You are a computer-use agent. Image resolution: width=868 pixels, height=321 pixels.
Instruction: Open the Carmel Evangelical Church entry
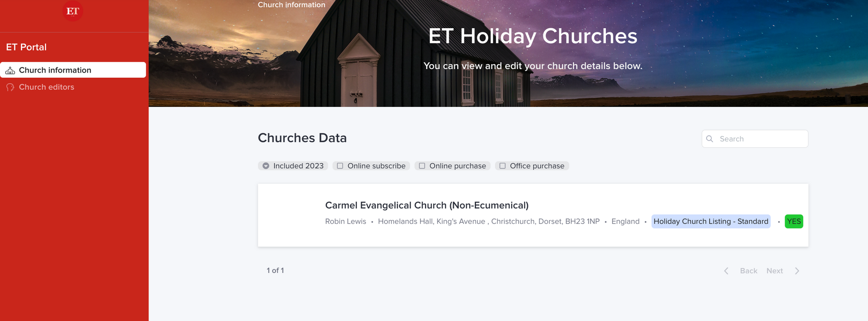[x=427, y=205]
